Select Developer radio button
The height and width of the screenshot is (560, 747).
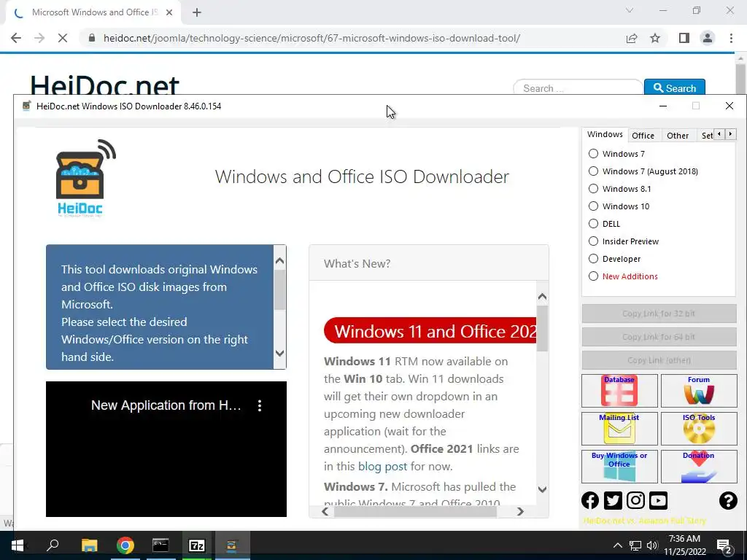[x=593, y=259]
